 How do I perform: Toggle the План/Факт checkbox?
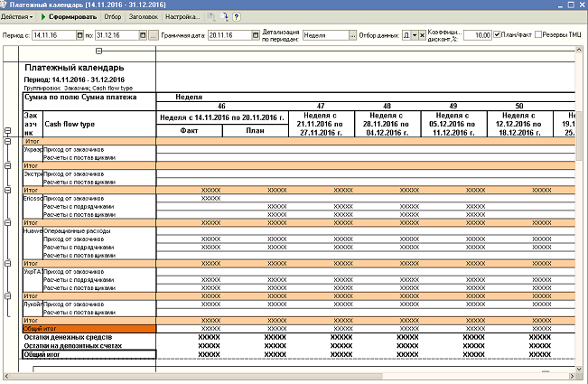(499, 34)
